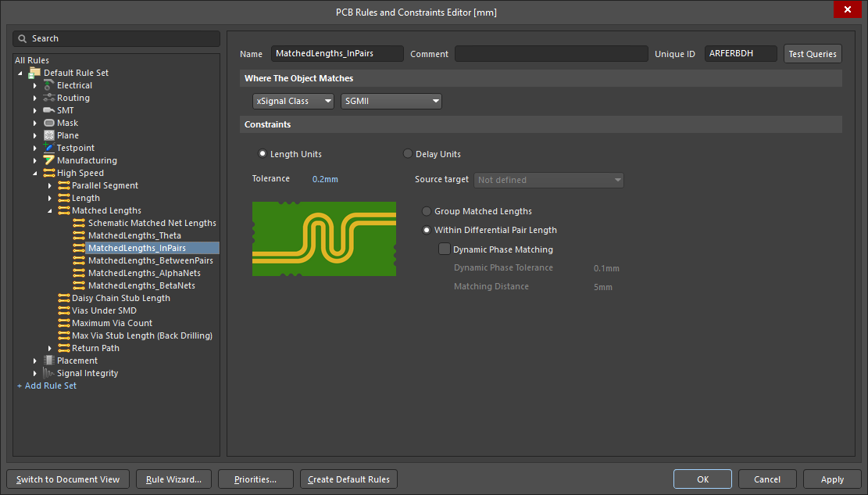Select Max Via Stub Length (Back Drilling)
The height and width of the screenshot is (495, 868).
point(142,335)
